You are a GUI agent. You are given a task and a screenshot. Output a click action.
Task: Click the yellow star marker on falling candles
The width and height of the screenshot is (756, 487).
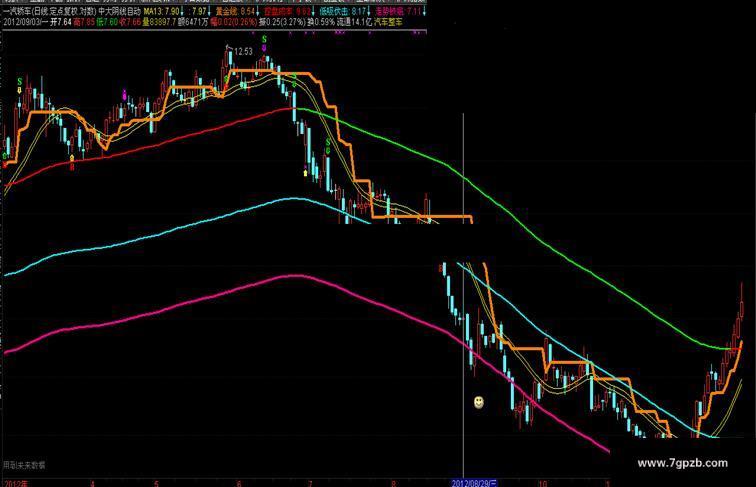coord(305,172)
